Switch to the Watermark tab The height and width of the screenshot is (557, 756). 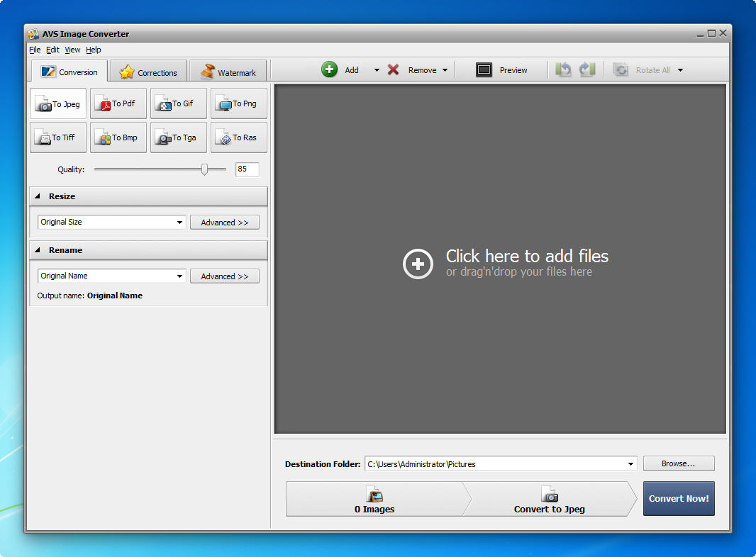228,72
